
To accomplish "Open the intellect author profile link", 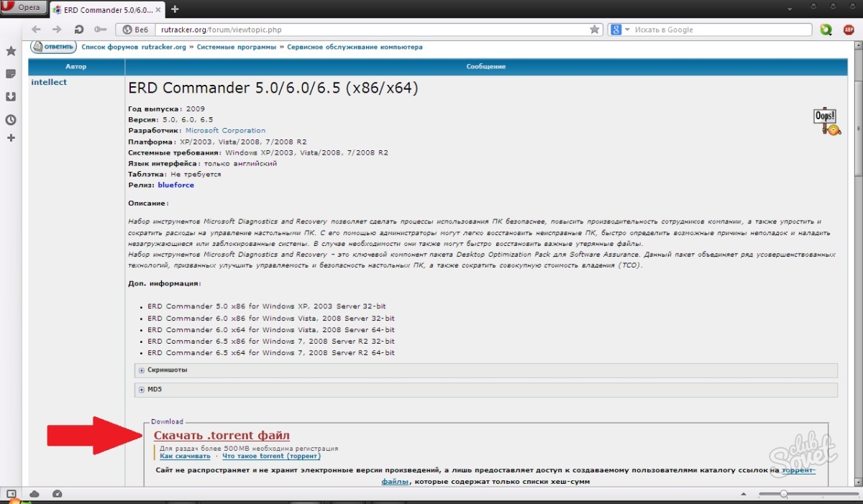I will pos(49,82).
